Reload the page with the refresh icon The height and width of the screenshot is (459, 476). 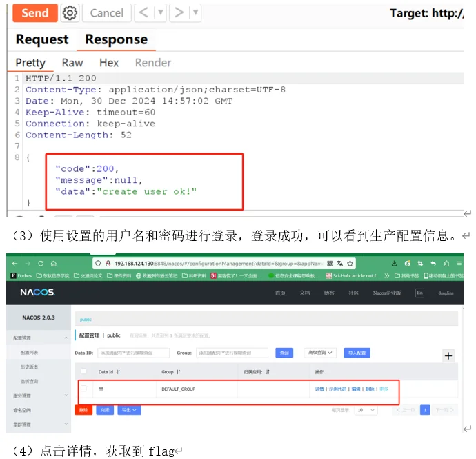click(x=41, y=264)
